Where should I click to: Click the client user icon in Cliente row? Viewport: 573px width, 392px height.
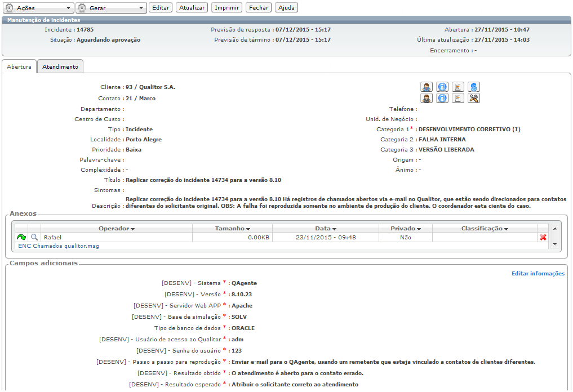click(x=427, y=87)
